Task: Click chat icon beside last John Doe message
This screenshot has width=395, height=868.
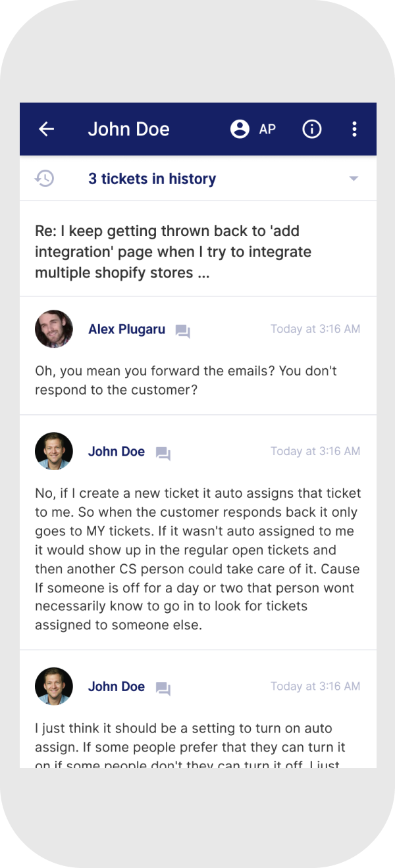Action: click(x=163, y=688)
